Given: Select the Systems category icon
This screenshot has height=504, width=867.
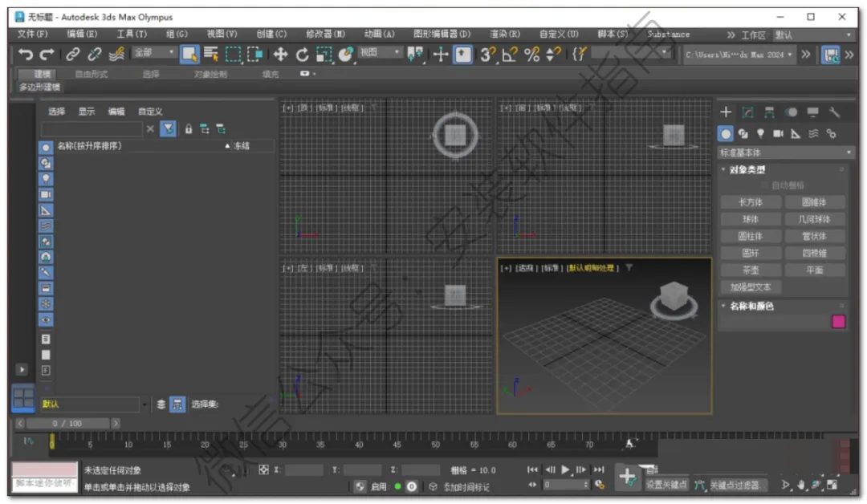Looking at the screenshot, I should point(831,134).
